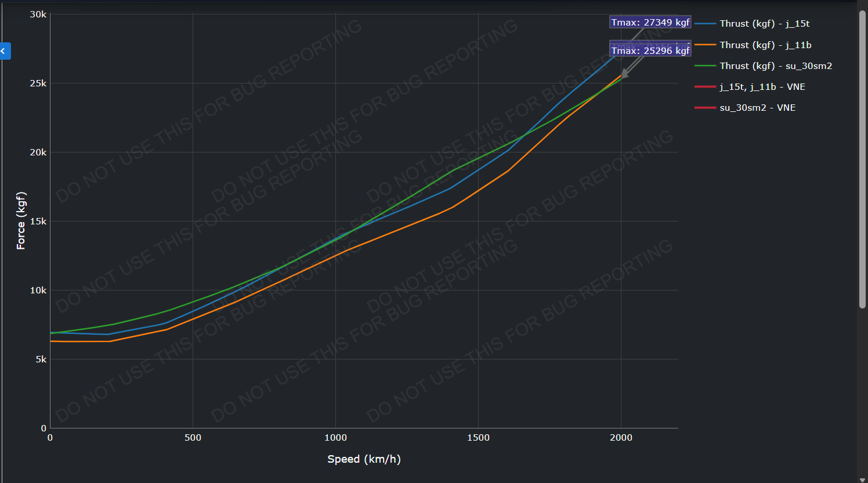The image size is (868, 483).
Task: Click the gray annotation arrowhead at the curve peak
Action: point(624,74)
